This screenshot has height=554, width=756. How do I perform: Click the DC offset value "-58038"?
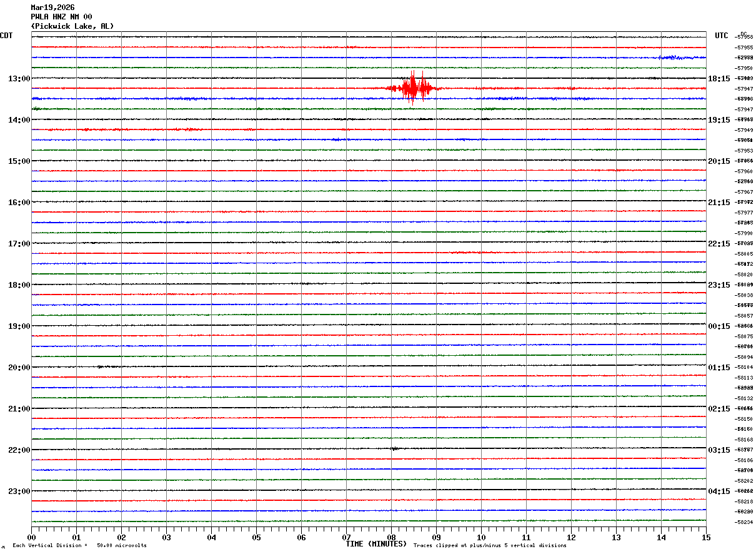[744, 295]
